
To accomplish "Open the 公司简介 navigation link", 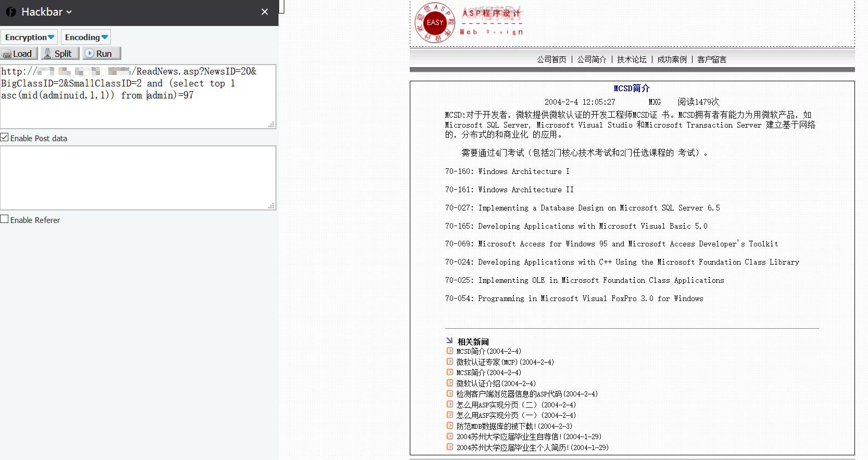I will [x=592, y=59].
